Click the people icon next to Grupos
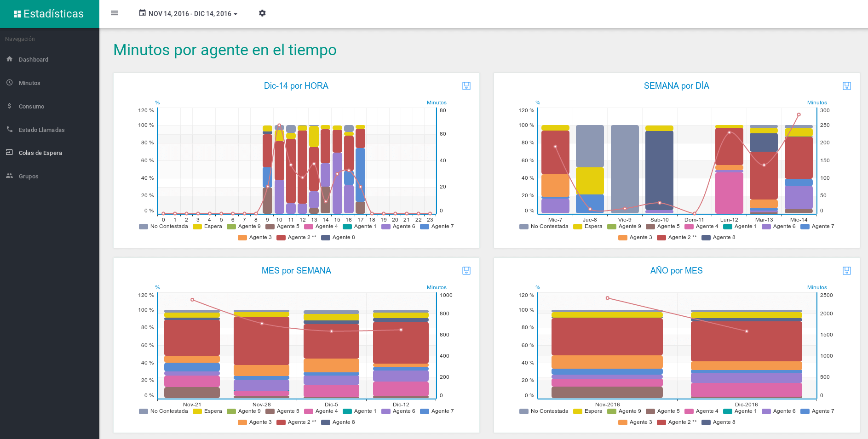Image resolution: width=868 pixels, height=439 pixels. [10, 176]
